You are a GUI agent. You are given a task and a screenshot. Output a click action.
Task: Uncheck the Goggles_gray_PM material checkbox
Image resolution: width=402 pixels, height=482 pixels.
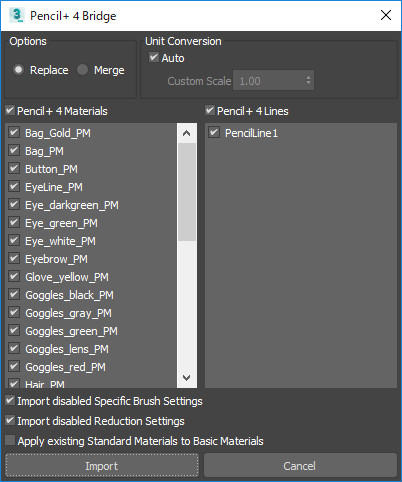[14, 313]
